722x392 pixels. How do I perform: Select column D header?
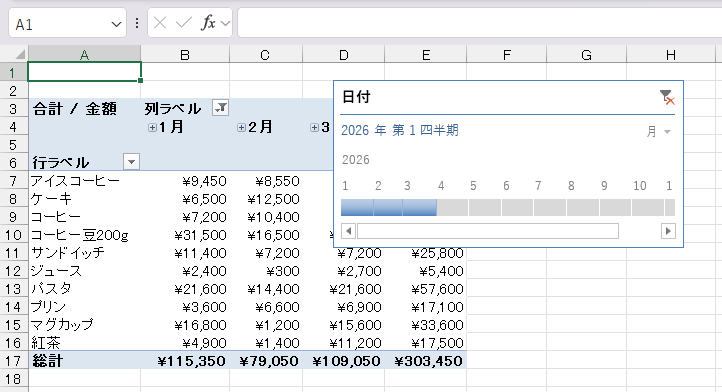(344, 55)
